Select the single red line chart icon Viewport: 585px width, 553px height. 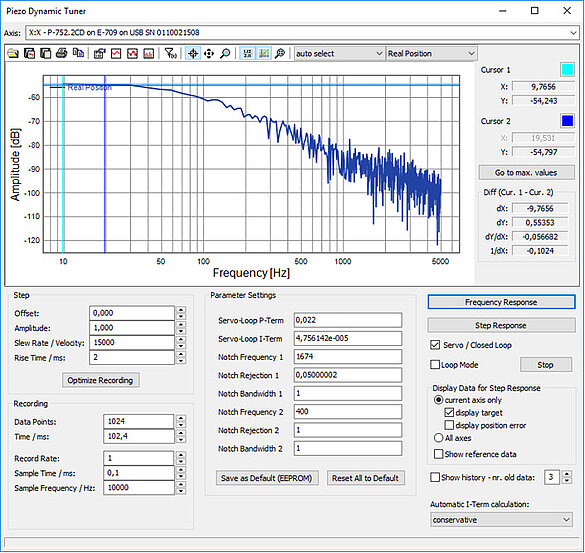point(116,53)
